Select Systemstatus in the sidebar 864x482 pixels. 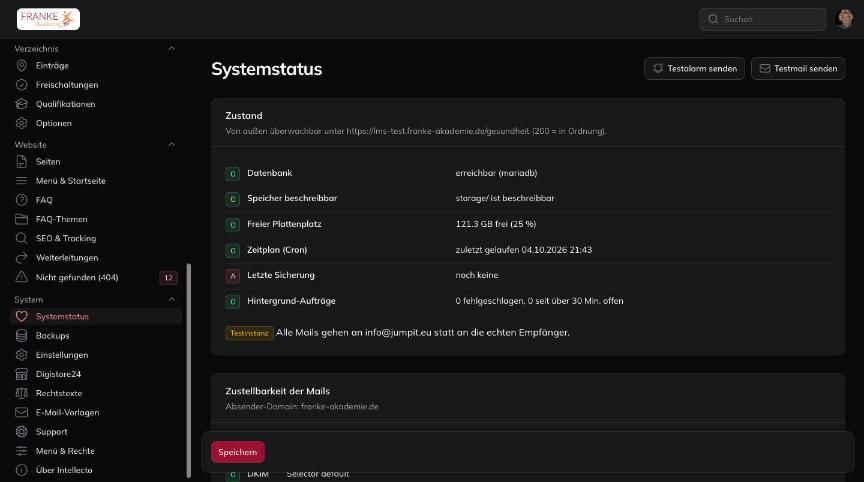tap(96, 316)
